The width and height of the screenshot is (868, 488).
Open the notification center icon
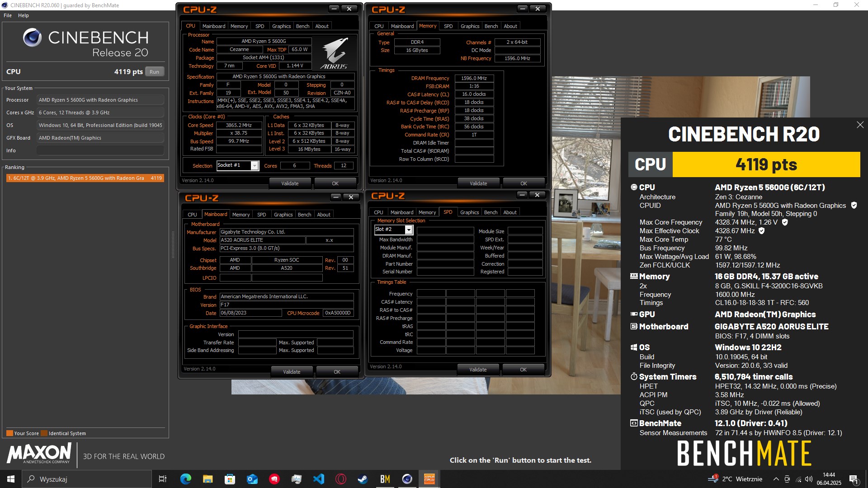tap(854, 479)
